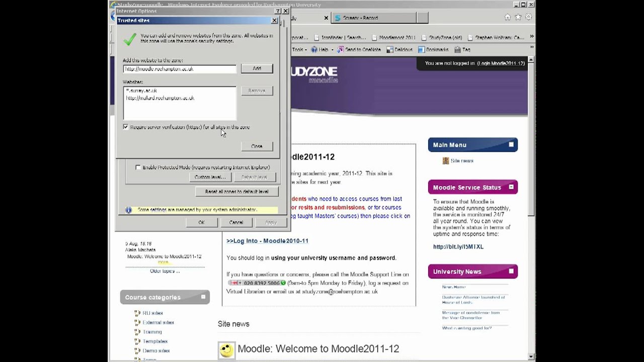The image size is (644, 362).
Task: Click the Add this website input field
Action: click(180, 69)
